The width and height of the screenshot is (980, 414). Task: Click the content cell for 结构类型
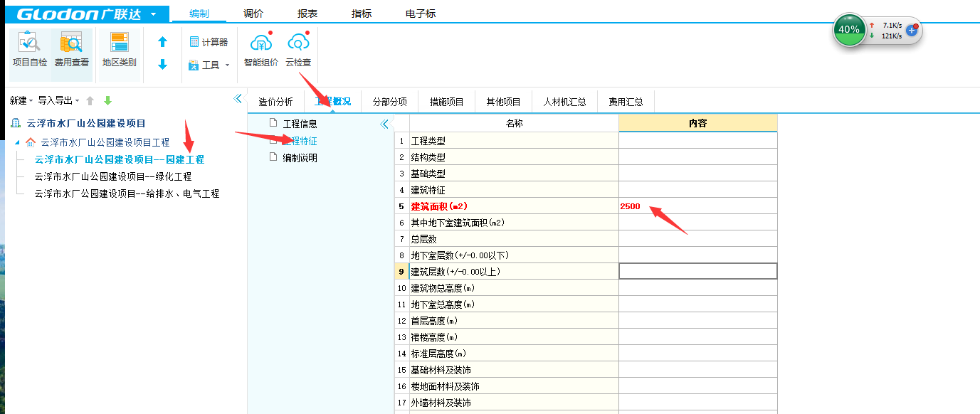click(x=698, y=157)
